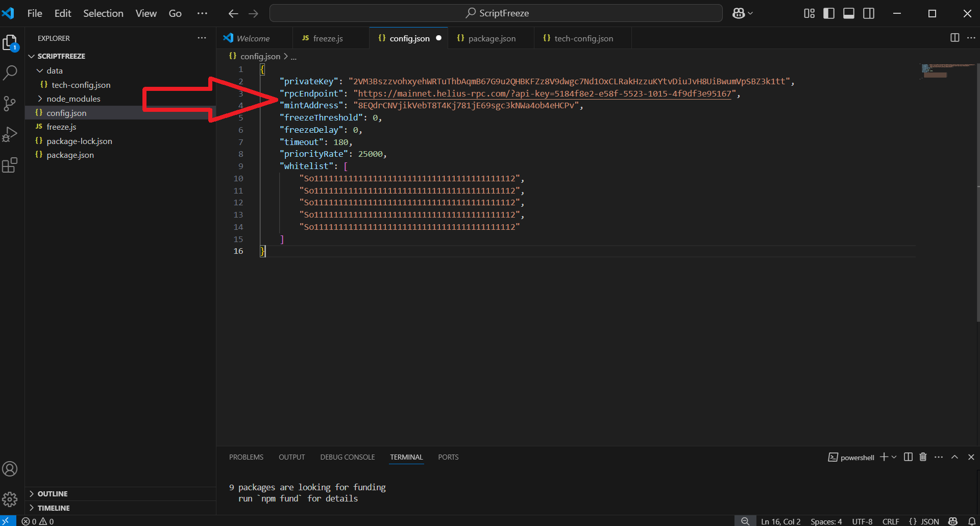Image resolution: width=980 pixels, height=526 pixels.
Task: Show errors and warnings count in status bar
Action: click(38, 521)
